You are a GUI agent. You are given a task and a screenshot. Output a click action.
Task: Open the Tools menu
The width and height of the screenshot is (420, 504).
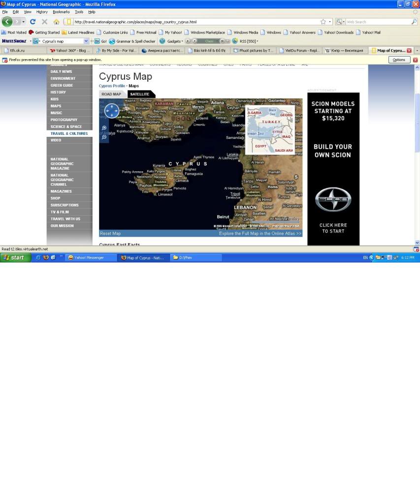click(x=79, y=12)
